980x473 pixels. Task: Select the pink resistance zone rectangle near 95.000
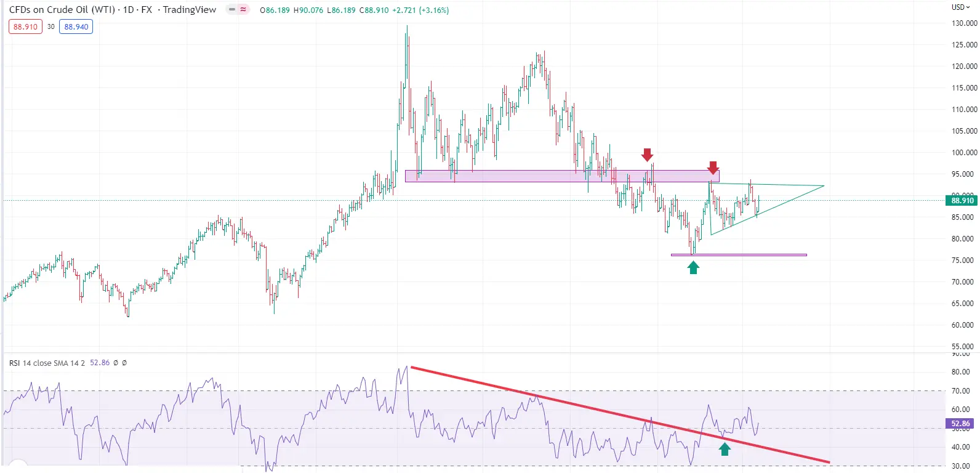tap(562, 176)
